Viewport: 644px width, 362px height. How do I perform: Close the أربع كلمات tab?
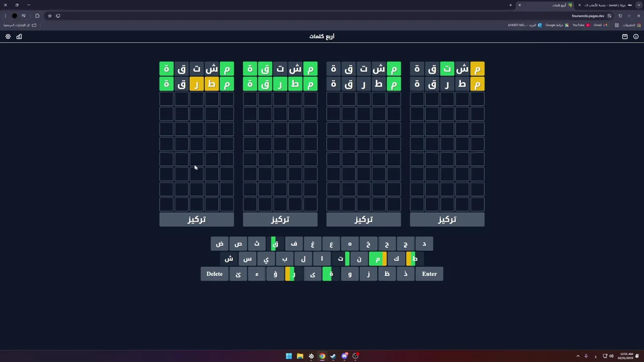tap(520, 5)
